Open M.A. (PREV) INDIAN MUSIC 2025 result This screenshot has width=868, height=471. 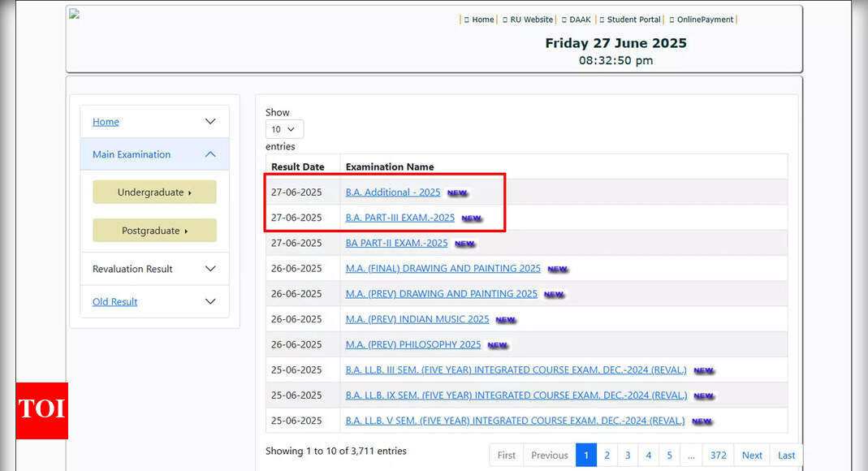(417, 319)
